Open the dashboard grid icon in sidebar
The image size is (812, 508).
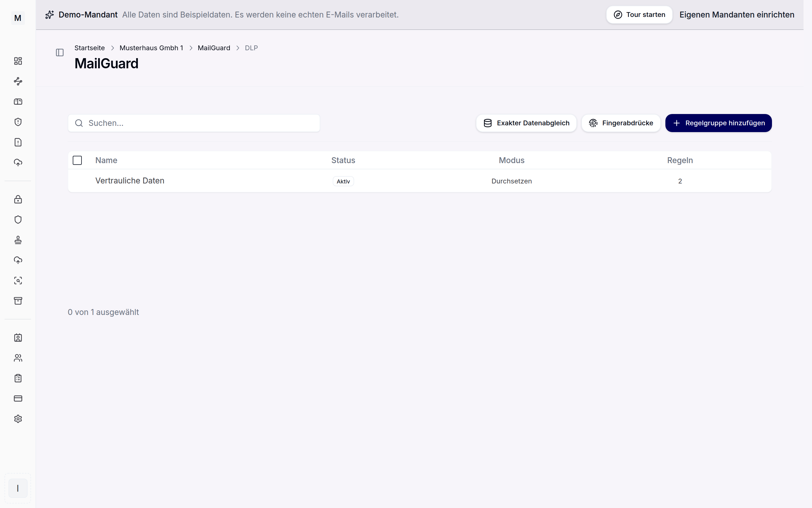point(18,61)
